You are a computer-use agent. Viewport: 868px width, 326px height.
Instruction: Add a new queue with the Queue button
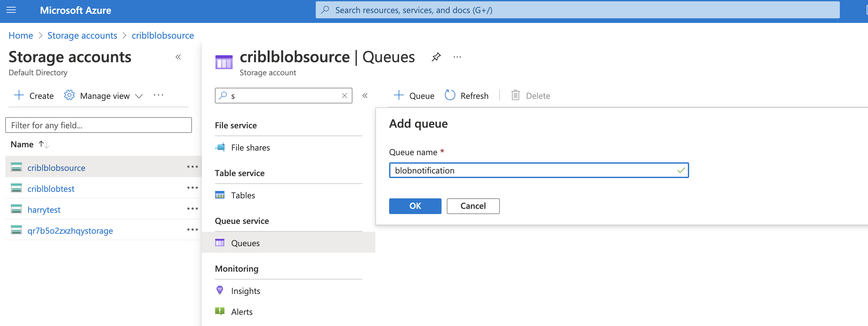point(414,95)
